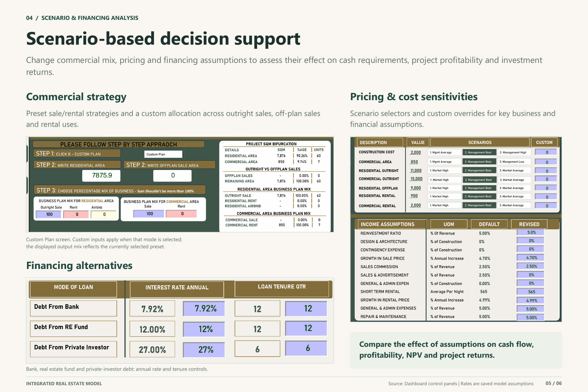The width and height of the screenshot is (588, 392).
Task: Choose '2. Management Best' for Construction Cost
Action: click(x=479, y=152)
